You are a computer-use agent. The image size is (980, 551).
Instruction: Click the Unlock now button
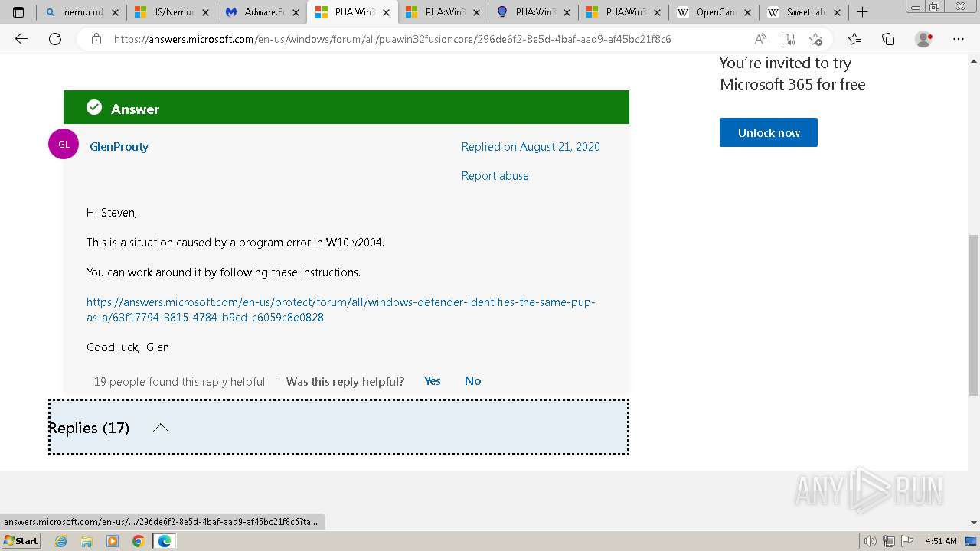click(769, 132)
